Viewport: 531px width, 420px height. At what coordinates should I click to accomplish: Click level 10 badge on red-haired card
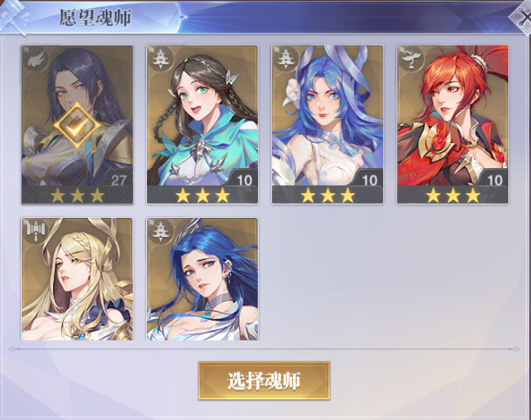494,180
